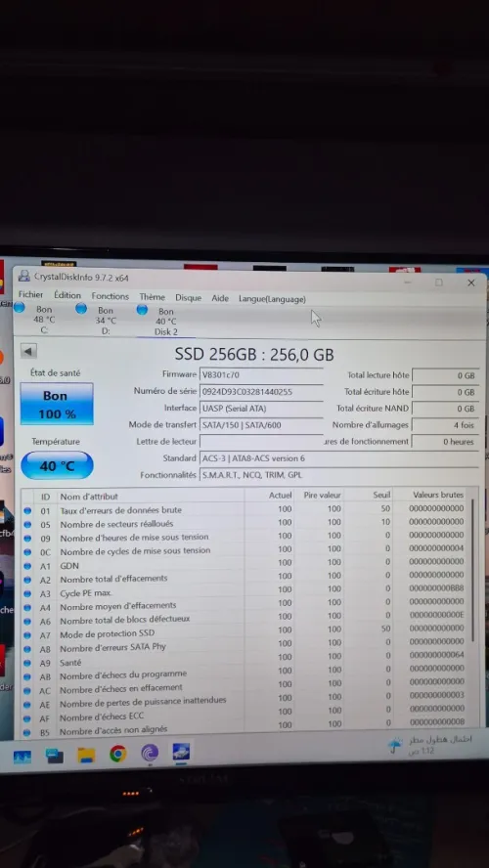Select row Nombre d'échecs du programme
This screenshot has width=489, height=868.
pos(245,673)
